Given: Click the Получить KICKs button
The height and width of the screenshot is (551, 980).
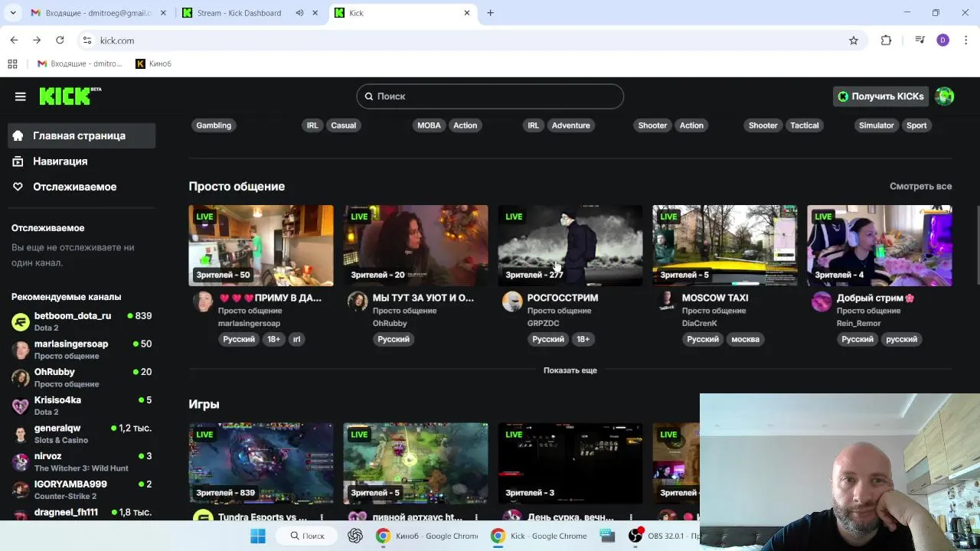Looking at the screenshot, I should (880, 96).
